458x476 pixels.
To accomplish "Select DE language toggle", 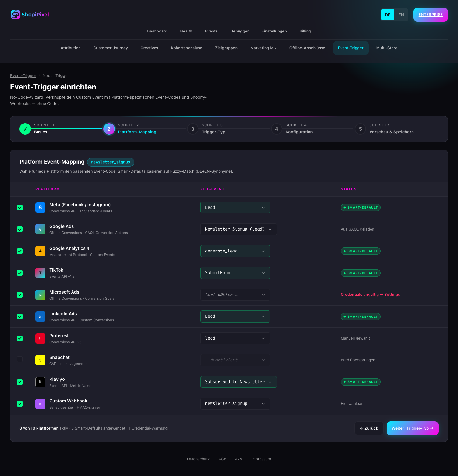I will (x=388, y=15).
